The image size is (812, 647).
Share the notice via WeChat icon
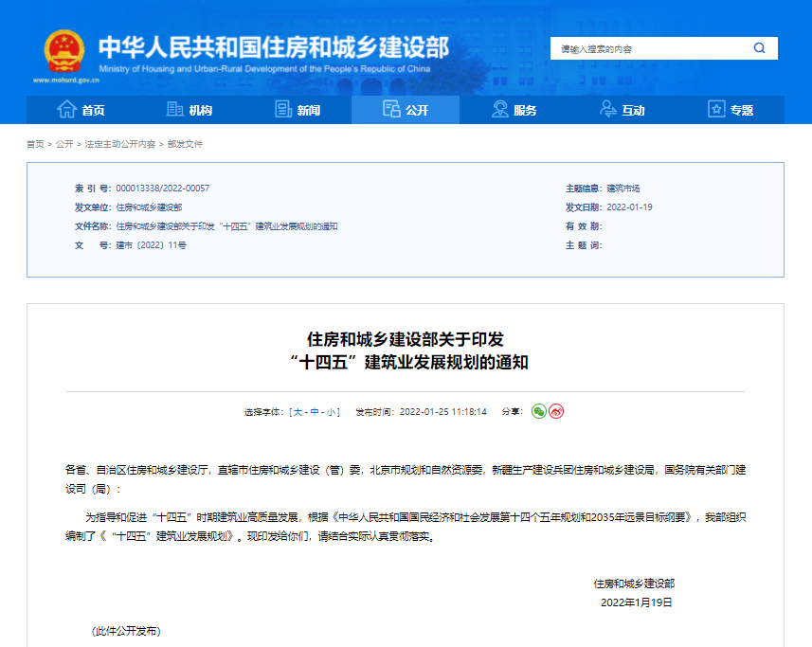click(x=539, y=412)
